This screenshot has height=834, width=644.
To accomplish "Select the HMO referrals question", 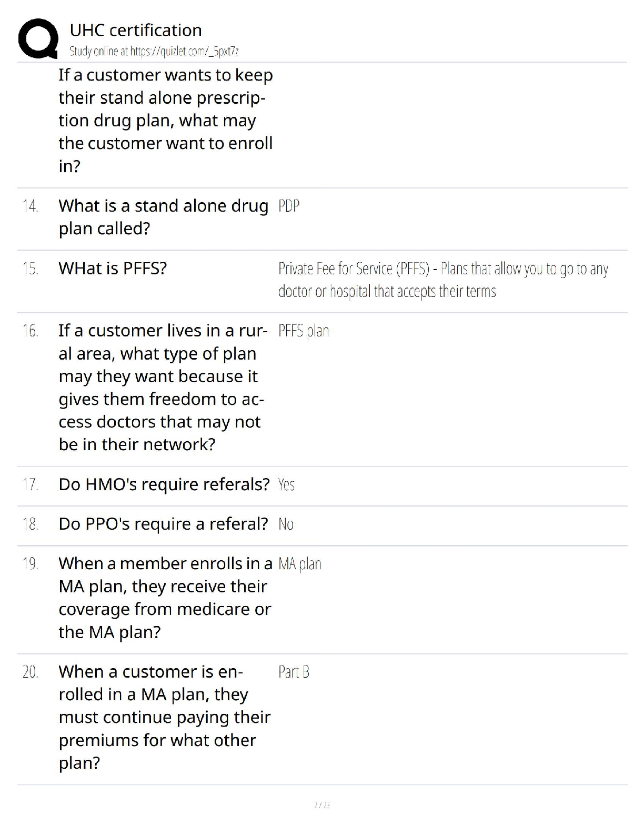I will point(164,484).
